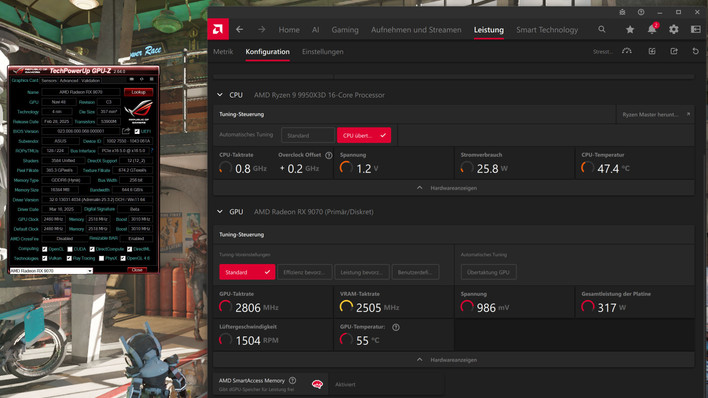Toggle CUDA checkbox in GPU-Z
Image resolution: width=708 pixels, height=398 pixels.
[x=70, y=249]
